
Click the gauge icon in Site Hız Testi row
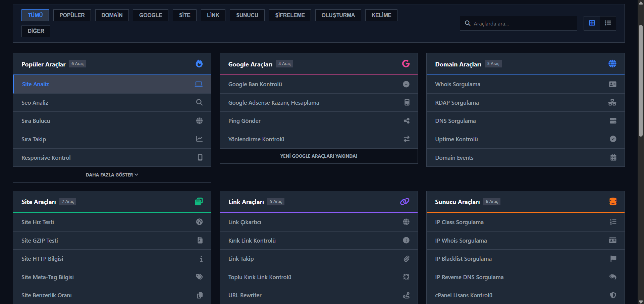199,222
